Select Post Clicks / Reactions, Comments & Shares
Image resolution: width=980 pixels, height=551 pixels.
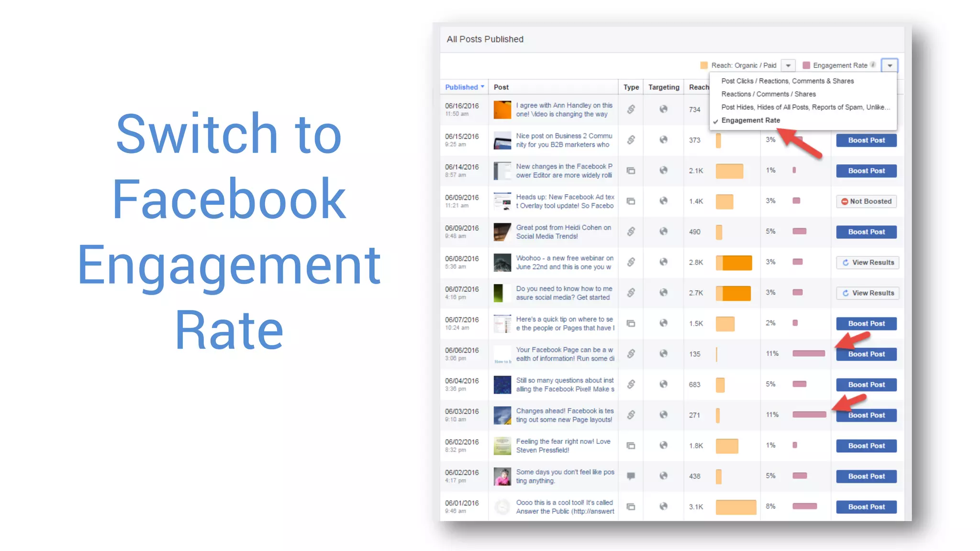(x=788, y=81)
